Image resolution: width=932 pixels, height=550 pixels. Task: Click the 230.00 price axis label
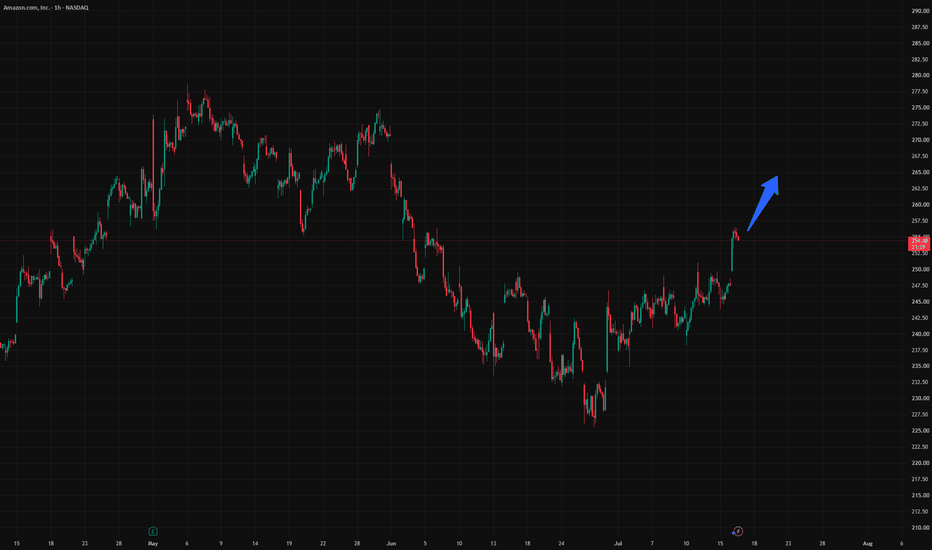[x=920, y=398]
